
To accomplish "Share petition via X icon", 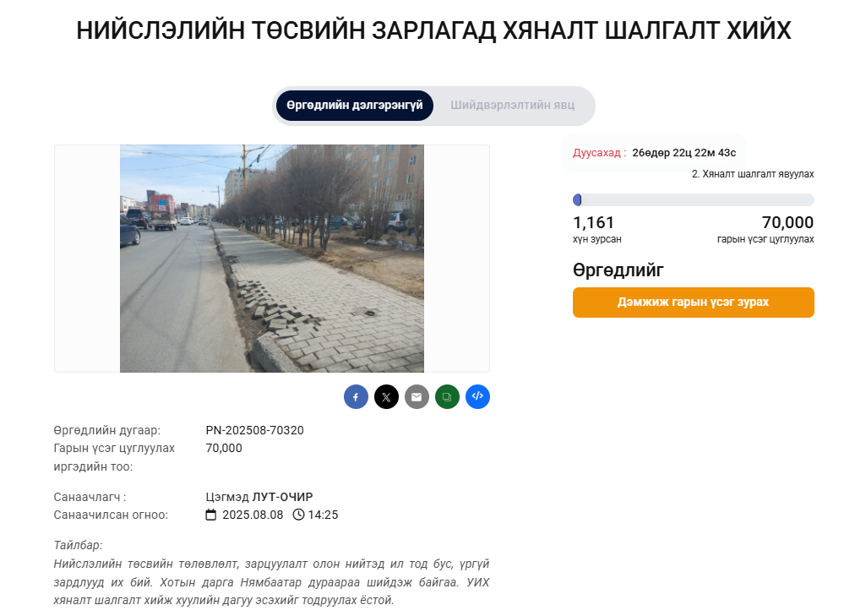I will point(386,397).
